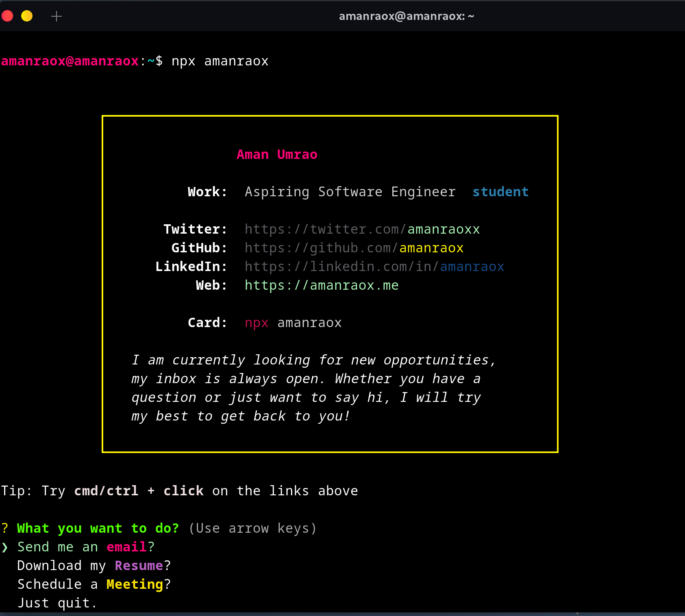The width and height of the screenshot is (685, 616).
Task: Open the GitHub profile link
Action: click(354, 248)
